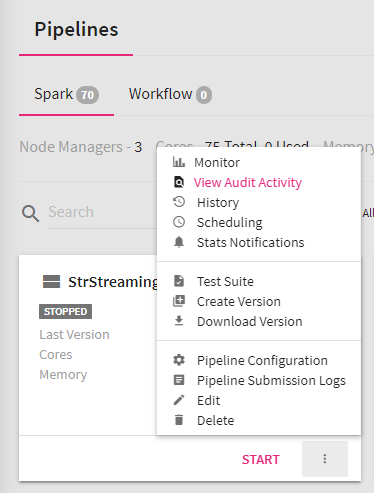Click the Pipeline Submission Logs icon
Screen dimensions: 374x493
point(179,380)
